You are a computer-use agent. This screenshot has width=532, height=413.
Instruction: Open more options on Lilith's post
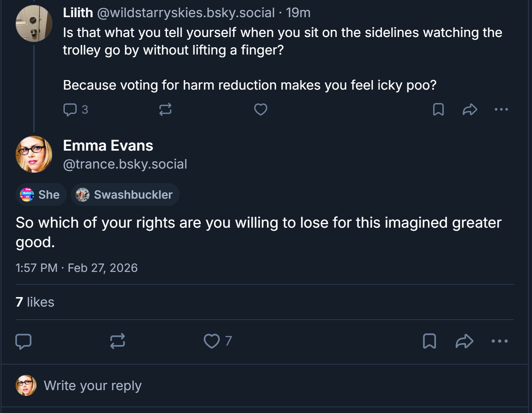click(501, 110)
